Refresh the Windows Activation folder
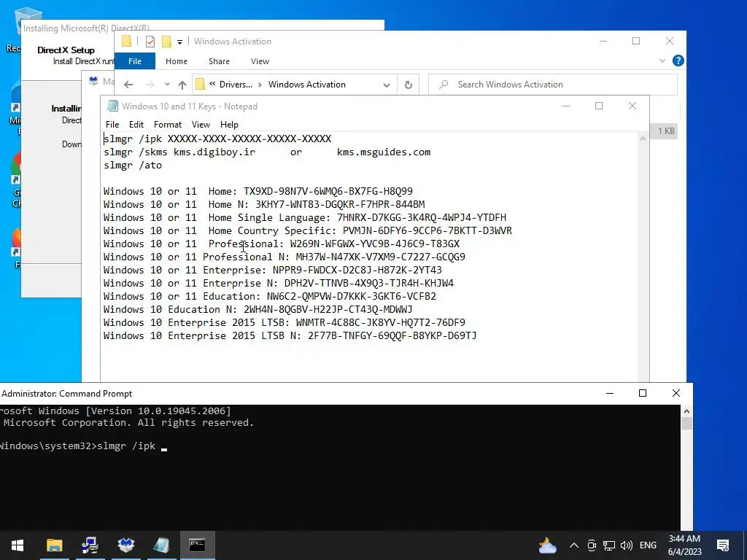The image size is (747, 560). 409,85
